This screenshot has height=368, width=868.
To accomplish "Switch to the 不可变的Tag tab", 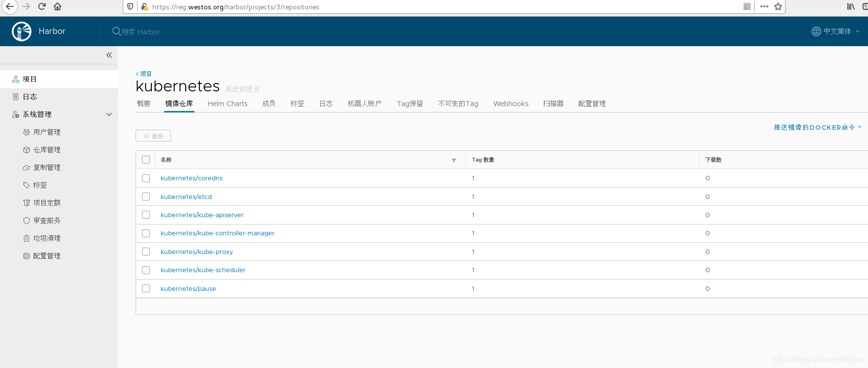I will coord(458,104).
